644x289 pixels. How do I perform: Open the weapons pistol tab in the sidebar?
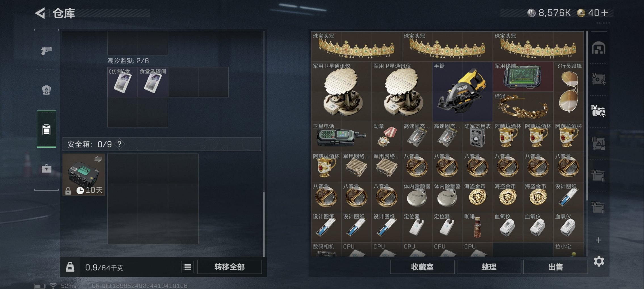[x=46, y=51]
